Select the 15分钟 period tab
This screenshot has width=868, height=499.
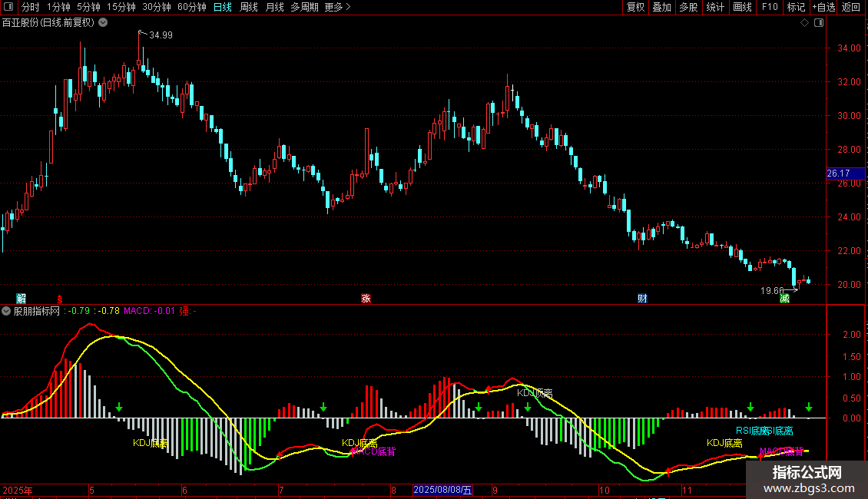pyautogui.click(x=121, y=7)
